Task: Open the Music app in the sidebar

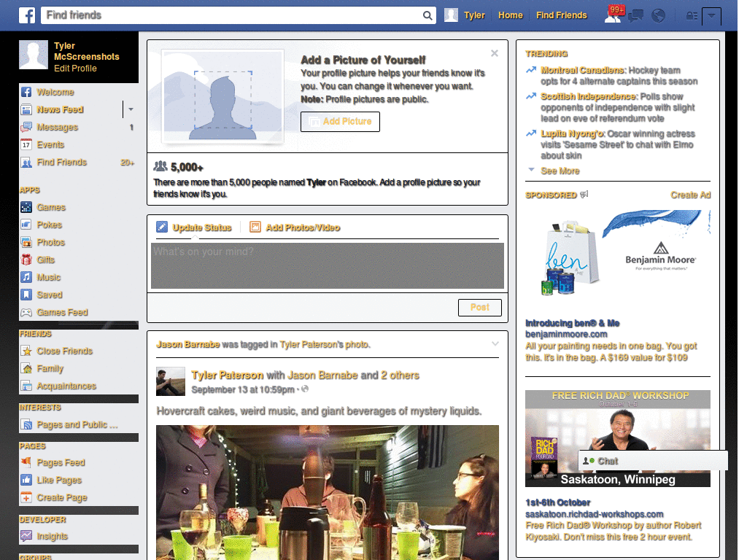Action: point(47,277)
